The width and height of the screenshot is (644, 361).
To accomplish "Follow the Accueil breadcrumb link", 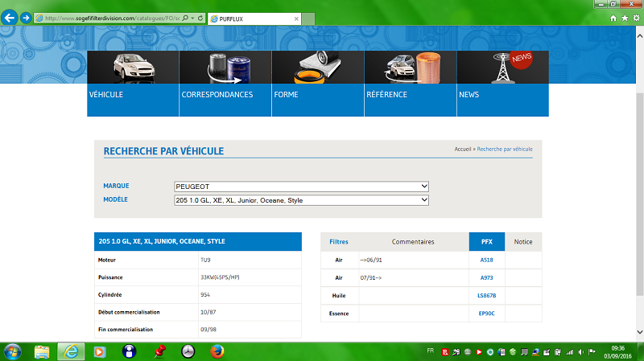I will coord(462,149).
